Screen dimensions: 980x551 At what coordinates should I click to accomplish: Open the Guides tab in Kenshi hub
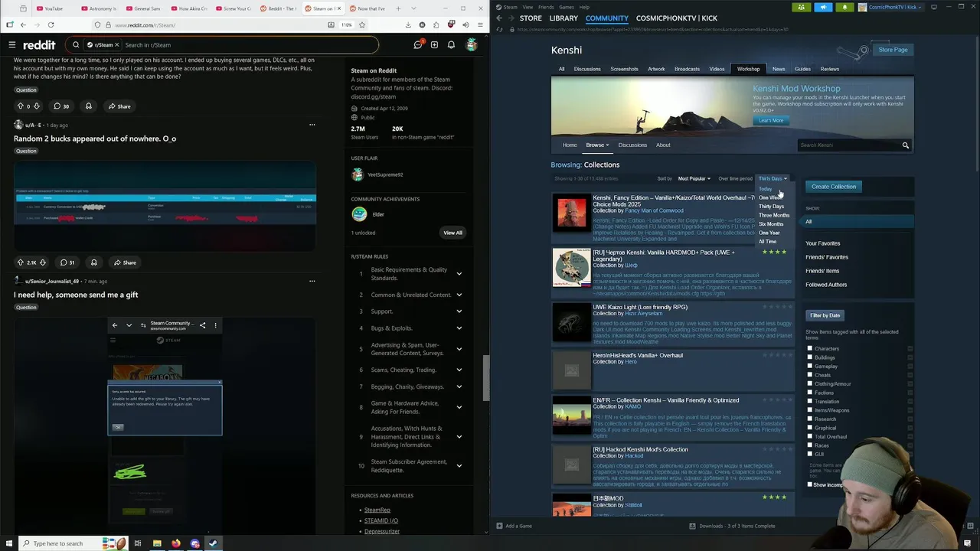click(802, 69)
